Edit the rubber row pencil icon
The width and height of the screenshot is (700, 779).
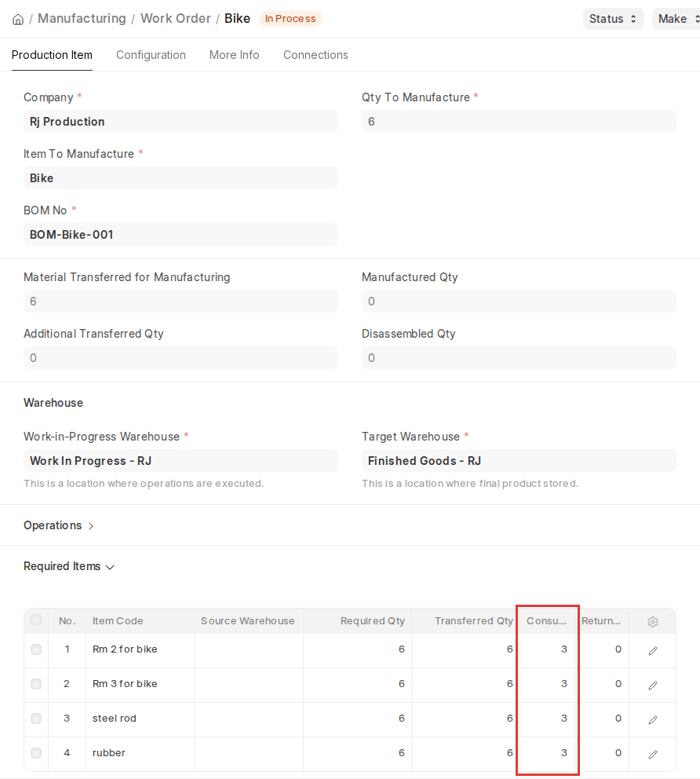tap(653, 754)
